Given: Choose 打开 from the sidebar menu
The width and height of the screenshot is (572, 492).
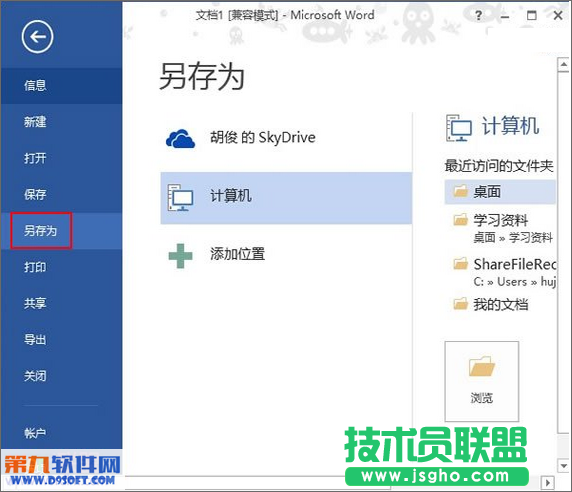Looking at the screenshot, I should click(x=61, y=158).
